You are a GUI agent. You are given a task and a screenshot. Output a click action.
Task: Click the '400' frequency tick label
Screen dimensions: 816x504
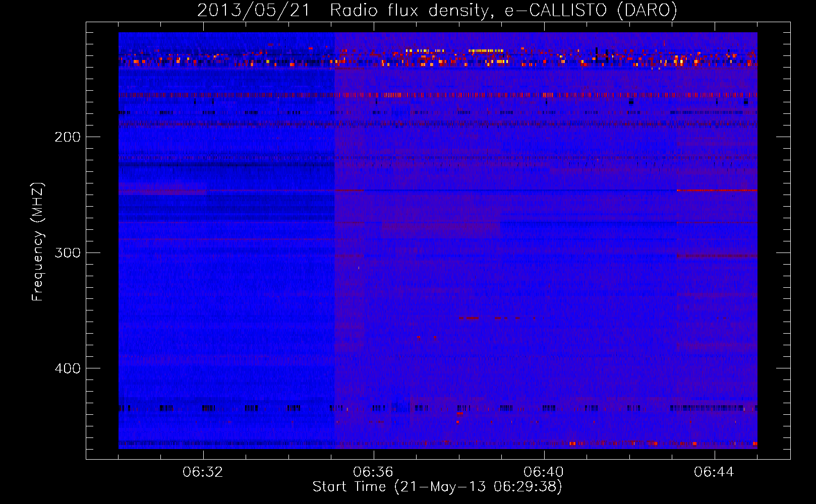coord(68,368)
